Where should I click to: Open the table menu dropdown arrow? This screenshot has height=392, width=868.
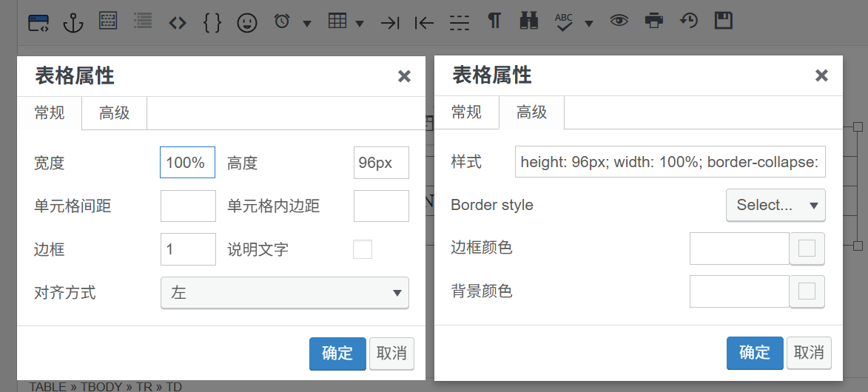pyautogui.click(x=360, y=23)
